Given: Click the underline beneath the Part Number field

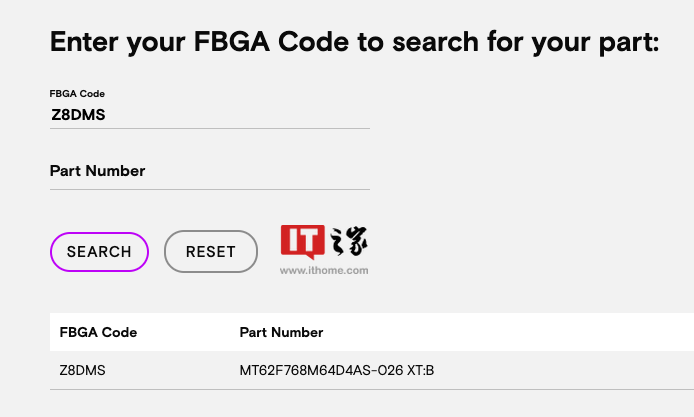Looking at the screenshot, I should [x=209, y=189].
